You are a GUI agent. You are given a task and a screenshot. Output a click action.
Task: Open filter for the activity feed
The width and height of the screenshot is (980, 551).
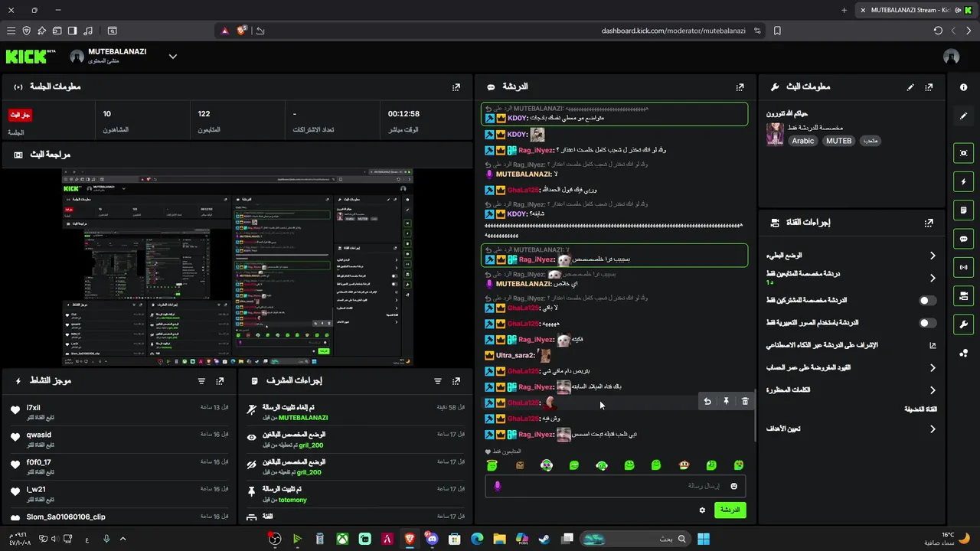[x=202, y=380]
